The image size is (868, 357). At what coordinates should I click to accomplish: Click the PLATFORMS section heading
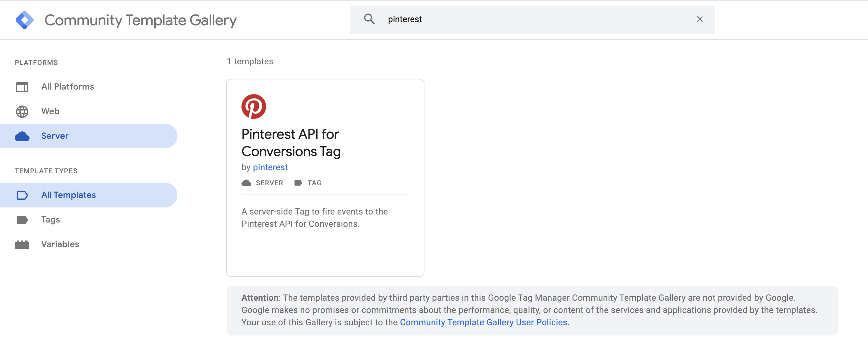[36, 63]
